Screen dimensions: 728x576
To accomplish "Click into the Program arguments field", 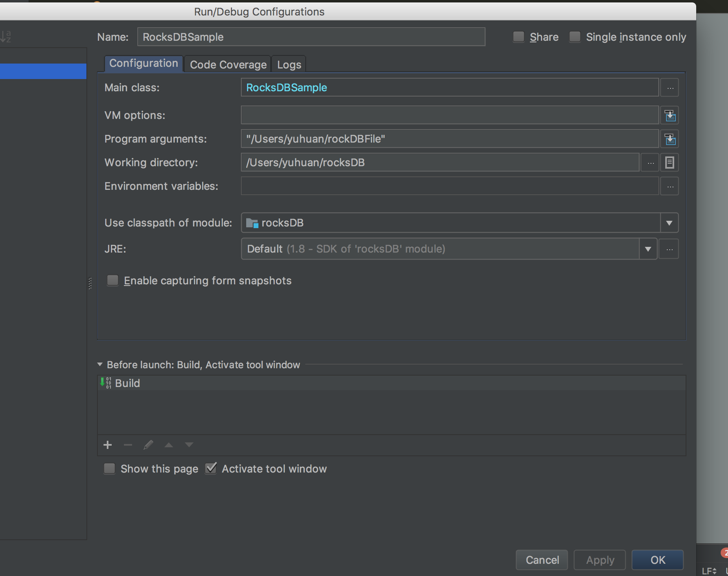I will click(x=448, y=139).
